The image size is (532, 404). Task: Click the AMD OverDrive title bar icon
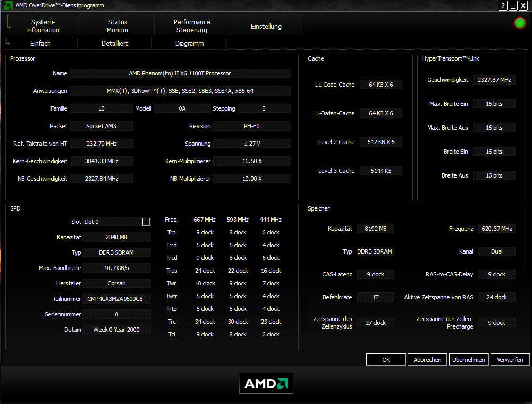pyautogui.click(x=8, y=5)
